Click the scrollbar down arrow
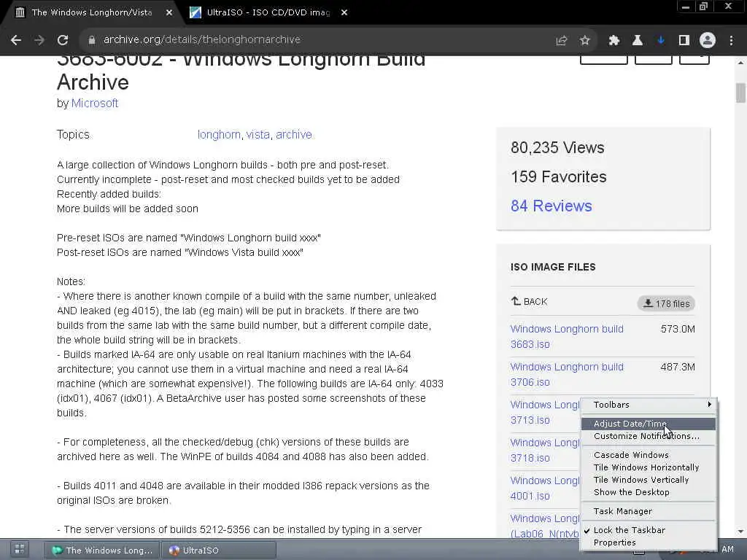747x560 pixels. [x=740, y=532]
